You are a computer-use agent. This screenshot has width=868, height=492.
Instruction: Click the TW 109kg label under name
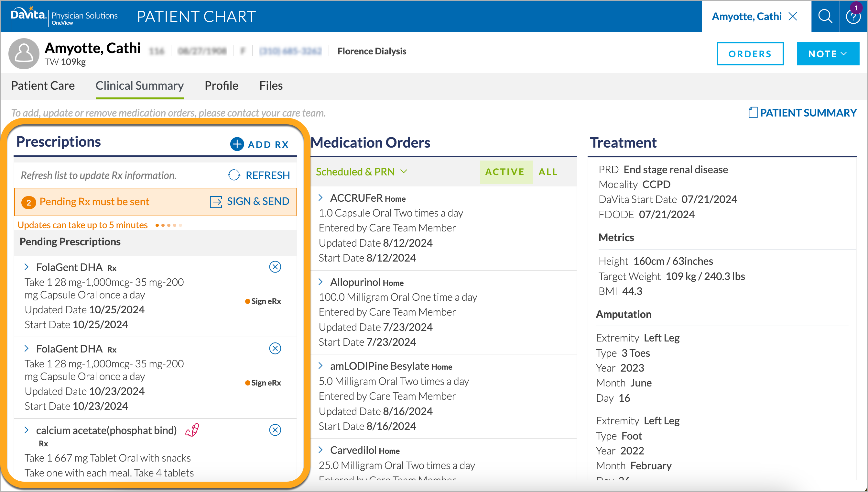coord(65,62)
